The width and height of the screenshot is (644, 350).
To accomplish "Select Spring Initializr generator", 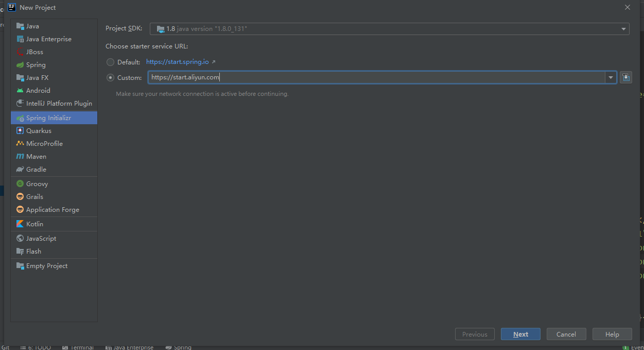I will (54, 118).
